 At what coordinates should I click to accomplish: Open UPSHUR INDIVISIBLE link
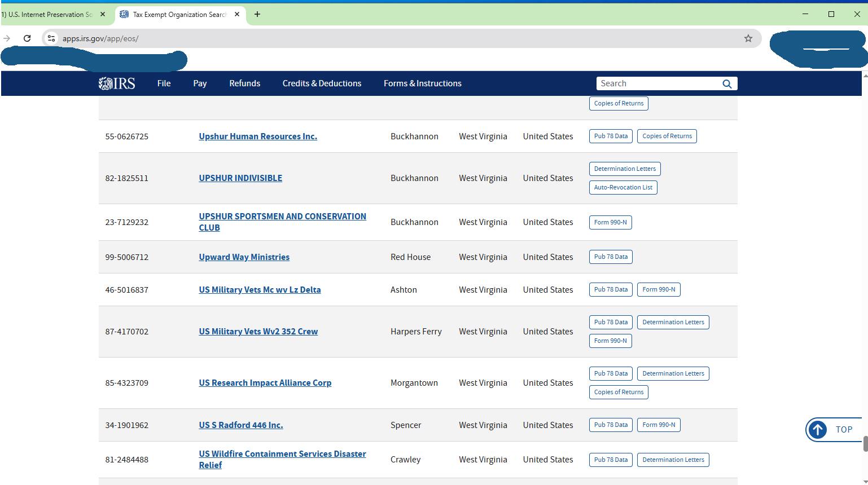240,178
